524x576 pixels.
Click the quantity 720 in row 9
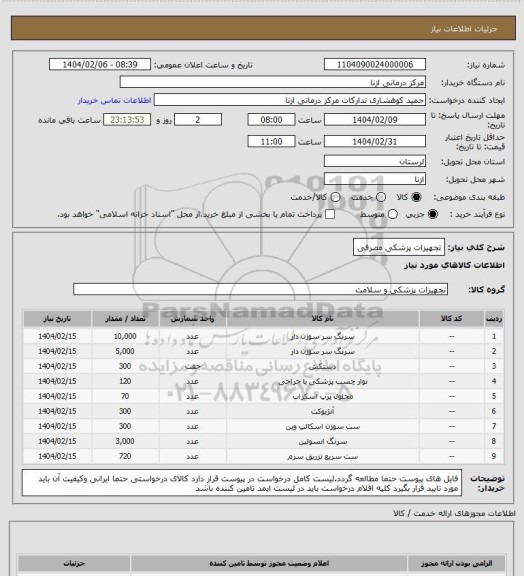(125, 456)
